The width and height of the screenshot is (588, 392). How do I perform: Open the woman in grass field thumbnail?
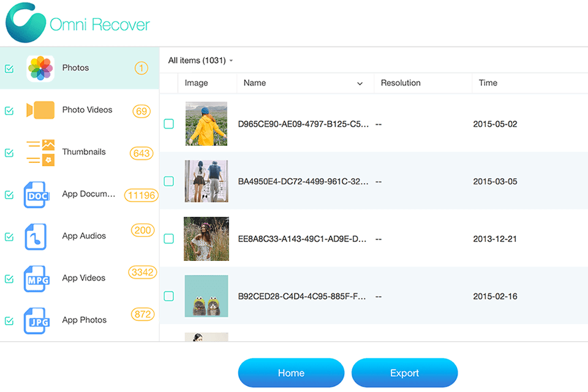(x=206, y=239)
